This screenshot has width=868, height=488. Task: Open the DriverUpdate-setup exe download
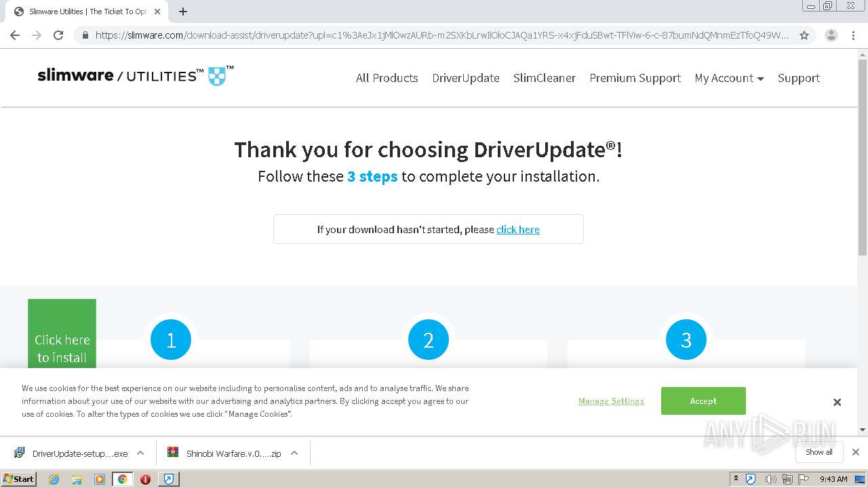coord(71,453)
